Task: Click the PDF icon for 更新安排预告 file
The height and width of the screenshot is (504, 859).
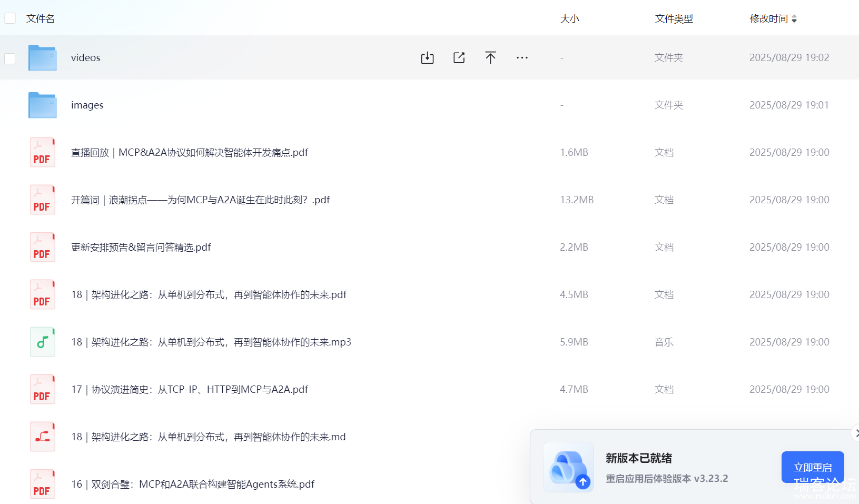Action: (43, 248)
